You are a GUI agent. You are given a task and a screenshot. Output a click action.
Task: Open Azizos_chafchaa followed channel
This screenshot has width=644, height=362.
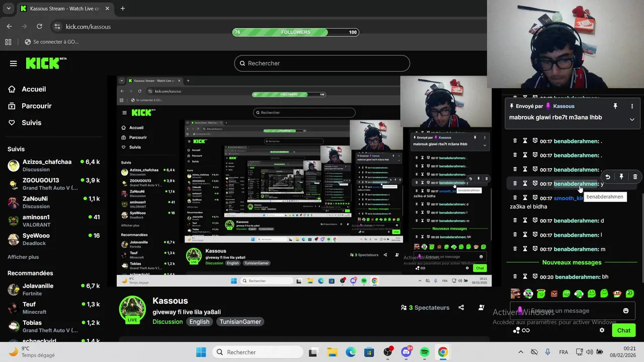pyautogui.click(x=53, y=165)
